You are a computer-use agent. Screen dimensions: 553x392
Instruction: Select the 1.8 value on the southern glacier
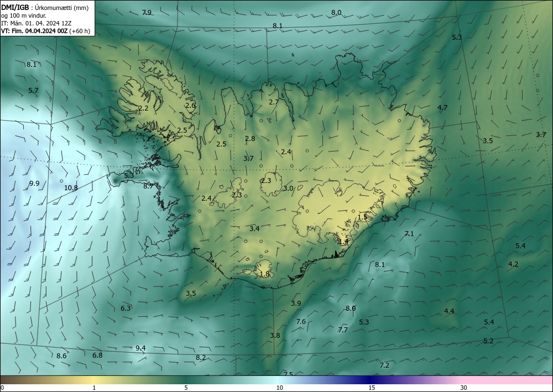point(264,274)
